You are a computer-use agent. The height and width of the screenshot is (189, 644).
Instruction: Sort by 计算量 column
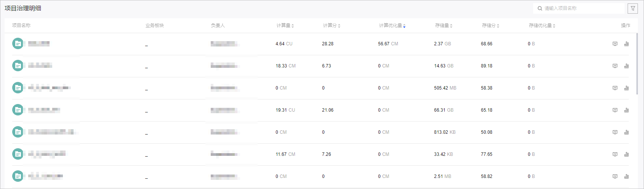point(293,26)
